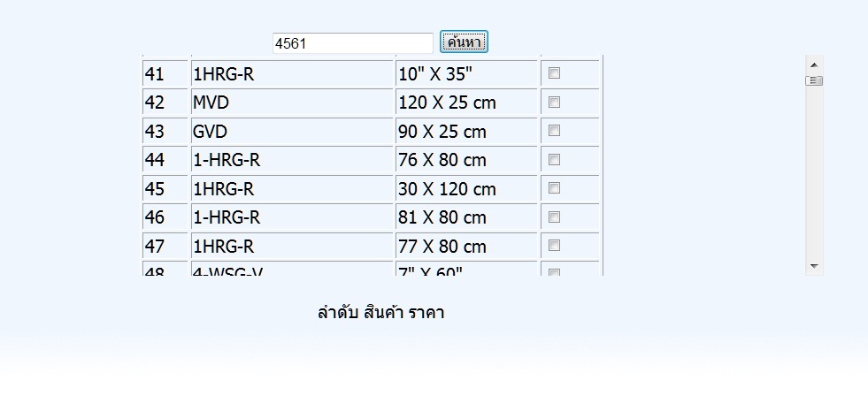Check the box for row 46

555,217
